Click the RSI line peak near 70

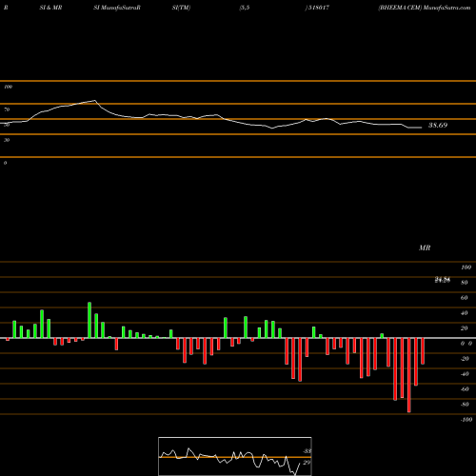point(95,101)
